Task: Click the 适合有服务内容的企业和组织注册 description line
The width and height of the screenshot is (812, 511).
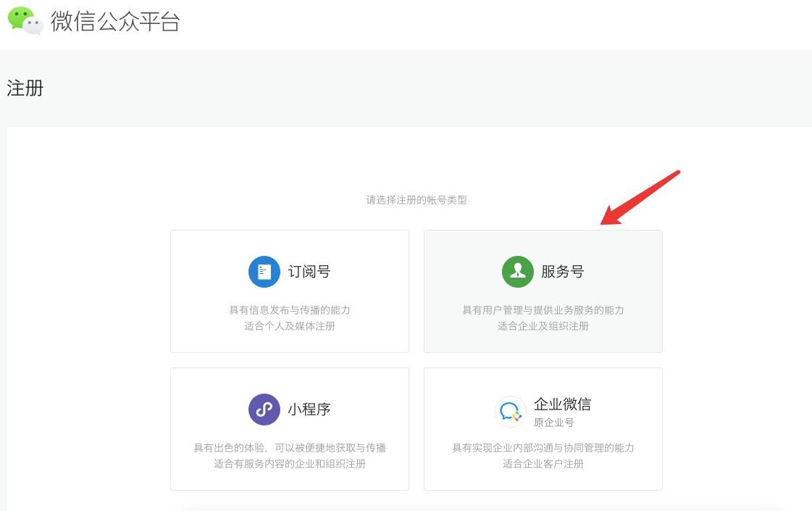Action: (x=290, y=464)
